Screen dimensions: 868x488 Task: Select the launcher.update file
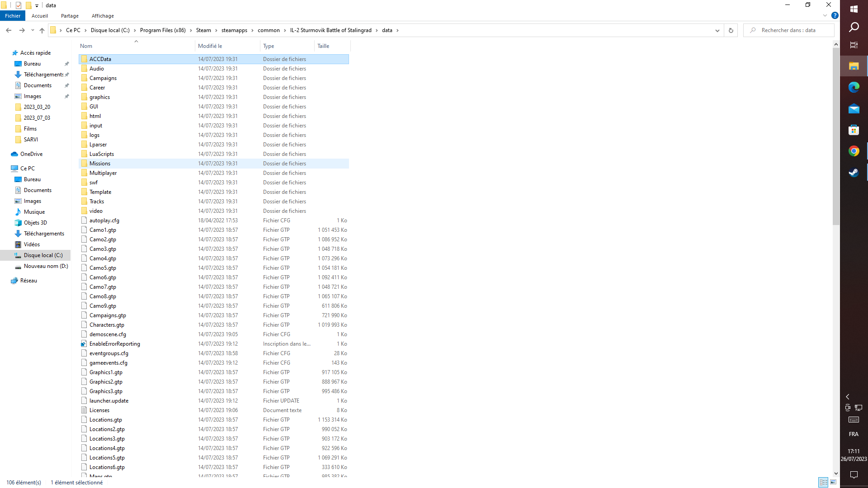[x=214, y=401]
